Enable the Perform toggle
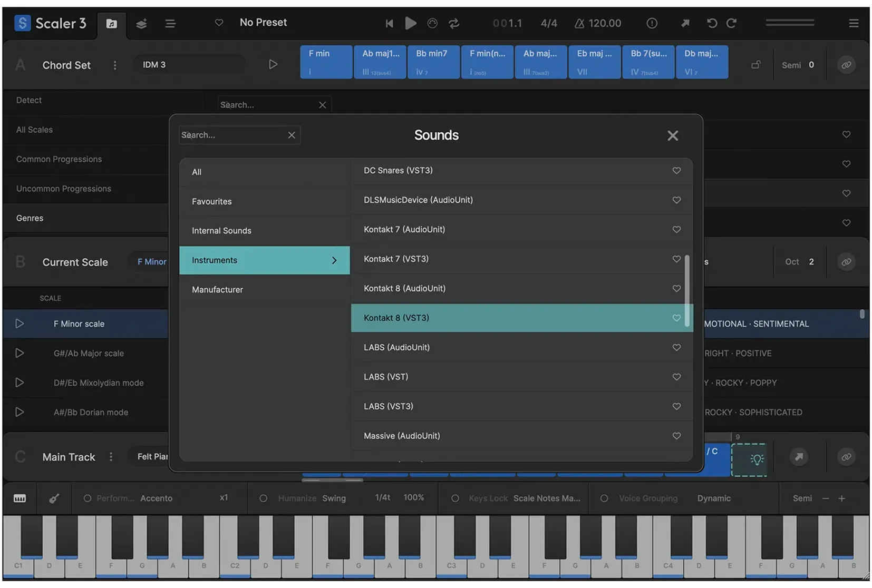Viewport: 872px width, 588px height. tap(88, 498)
